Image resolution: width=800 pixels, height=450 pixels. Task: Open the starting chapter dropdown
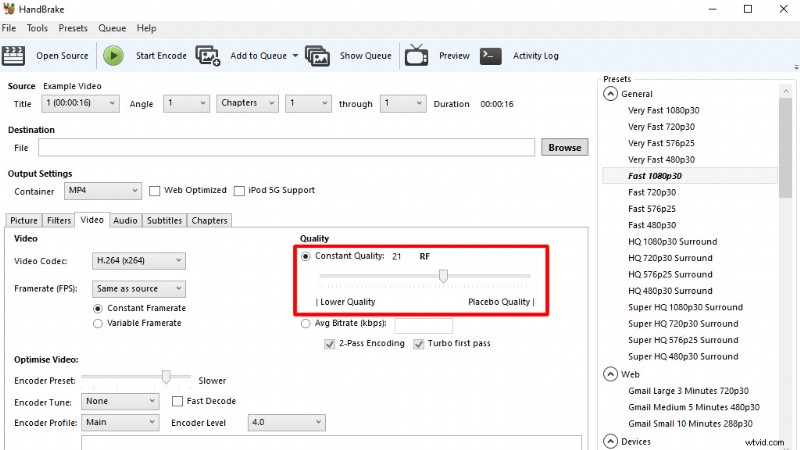[308, 103]
